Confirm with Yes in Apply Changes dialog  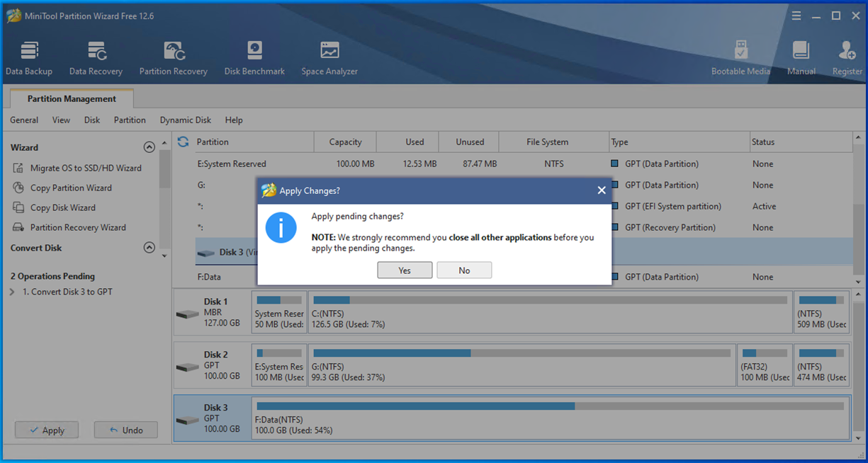[x=405, y=270]
